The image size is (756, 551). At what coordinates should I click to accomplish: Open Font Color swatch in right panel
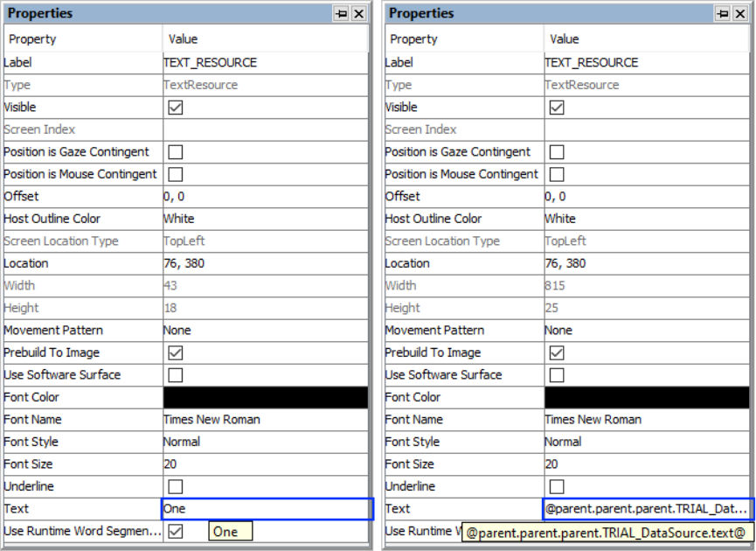pos(647,398)
